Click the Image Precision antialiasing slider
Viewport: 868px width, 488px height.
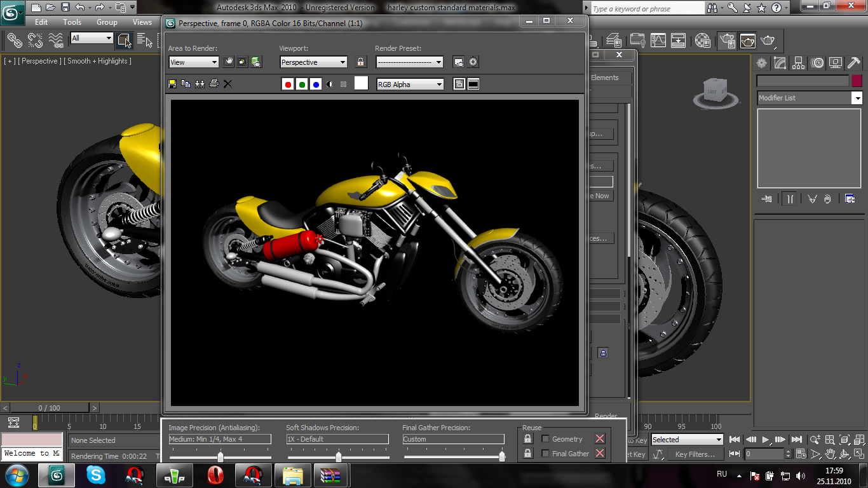click(220, 457)
